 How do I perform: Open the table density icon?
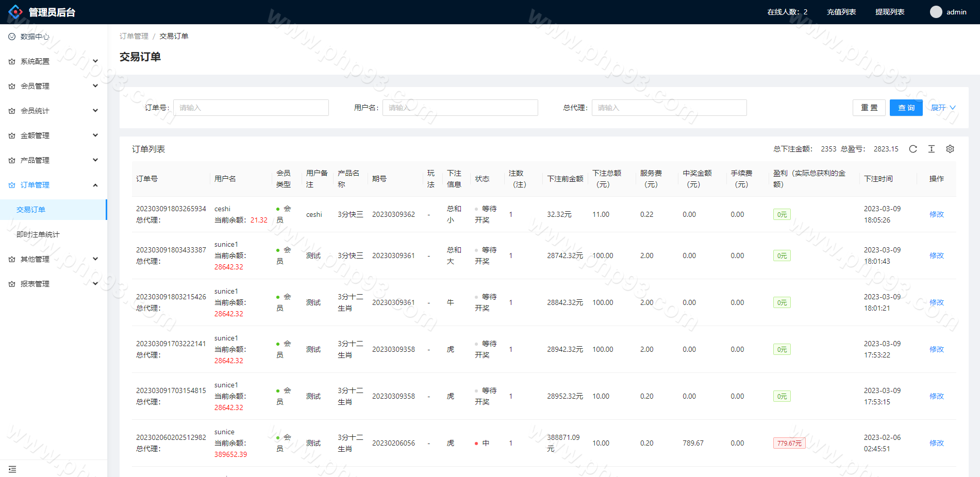click(931, 149)
